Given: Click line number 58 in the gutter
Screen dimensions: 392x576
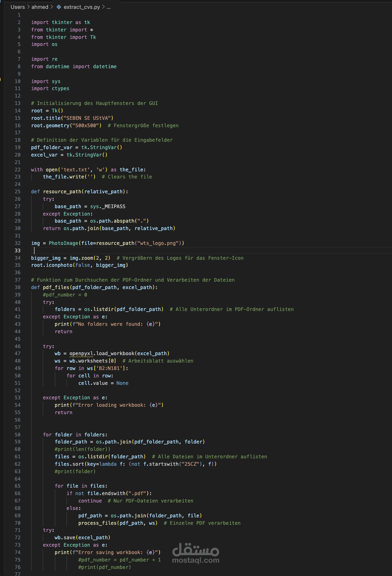Looking at the screenshot, I should [18, 435].
